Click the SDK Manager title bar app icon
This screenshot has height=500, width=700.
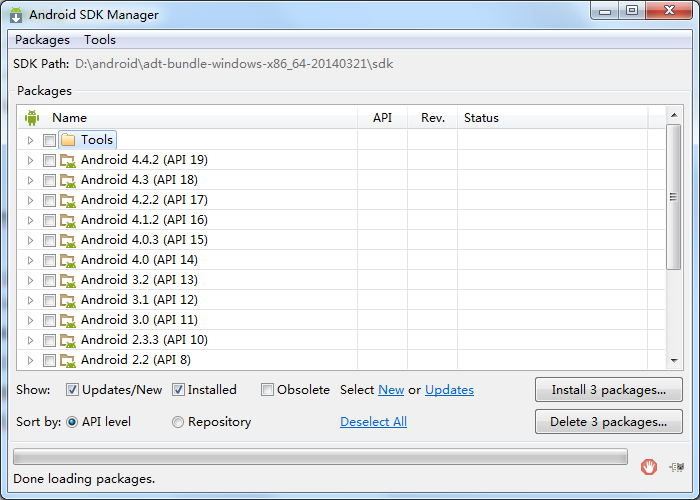(x=16, y=15)
